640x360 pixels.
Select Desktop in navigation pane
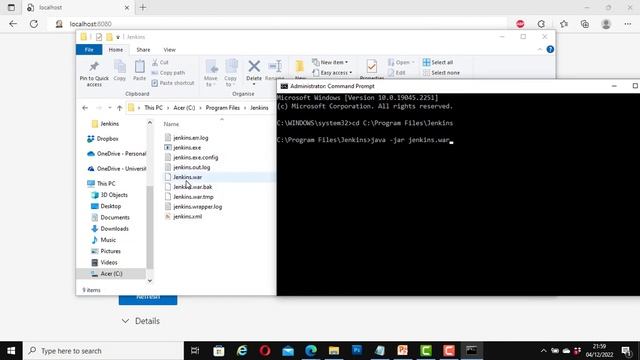[111, 206]
